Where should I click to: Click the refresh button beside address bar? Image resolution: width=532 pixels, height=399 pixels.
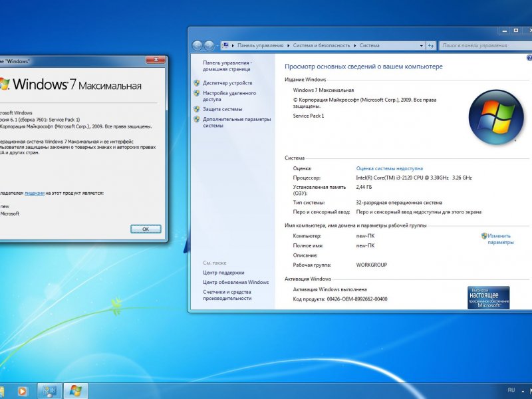click(x=431, y=45)
